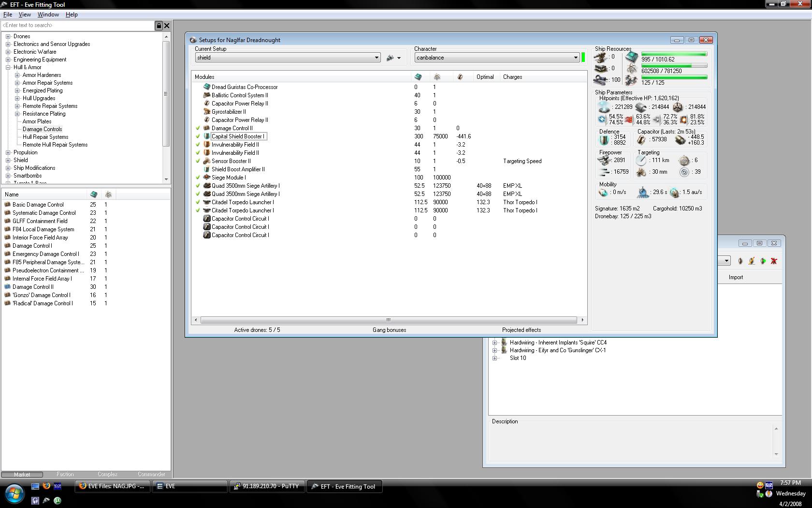Click the drone bandwidth bar above 125 / 125
Viewport: 812px width, 508px height.
(x=674, y=77)
